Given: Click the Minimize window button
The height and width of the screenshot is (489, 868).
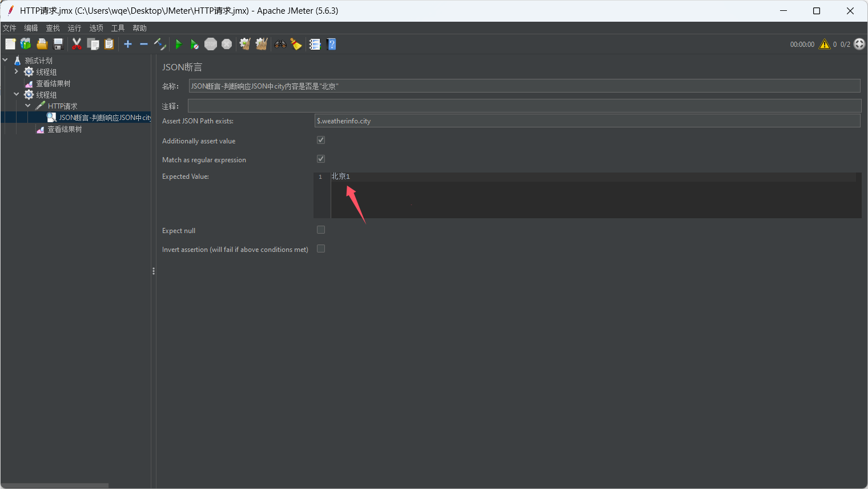Looking at the screenshot, I should click(x=783, y=11).
